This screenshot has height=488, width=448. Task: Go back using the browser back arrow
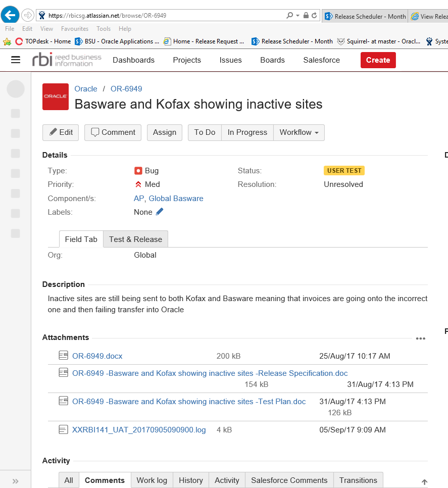(x=10, y=15)
